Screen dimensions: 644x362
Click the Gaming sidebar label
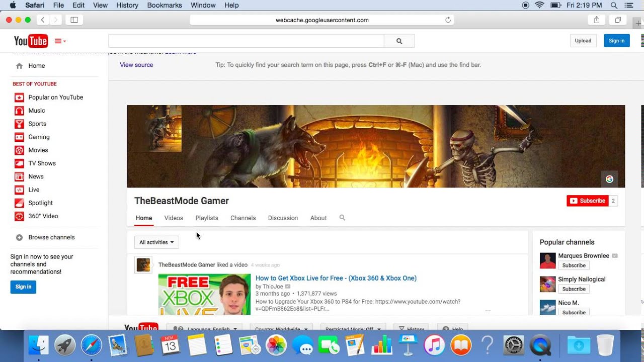(39, 137)
